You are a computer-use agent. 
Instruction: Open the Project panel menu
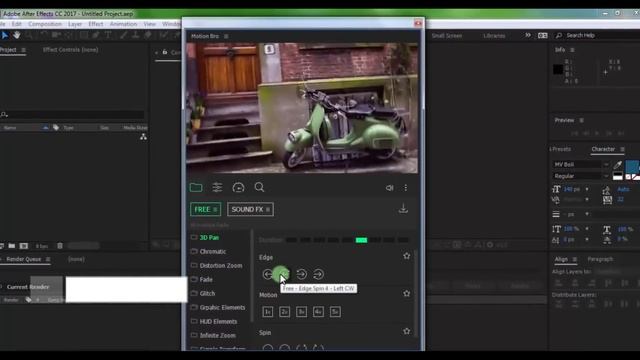click(x=24, y=50)
